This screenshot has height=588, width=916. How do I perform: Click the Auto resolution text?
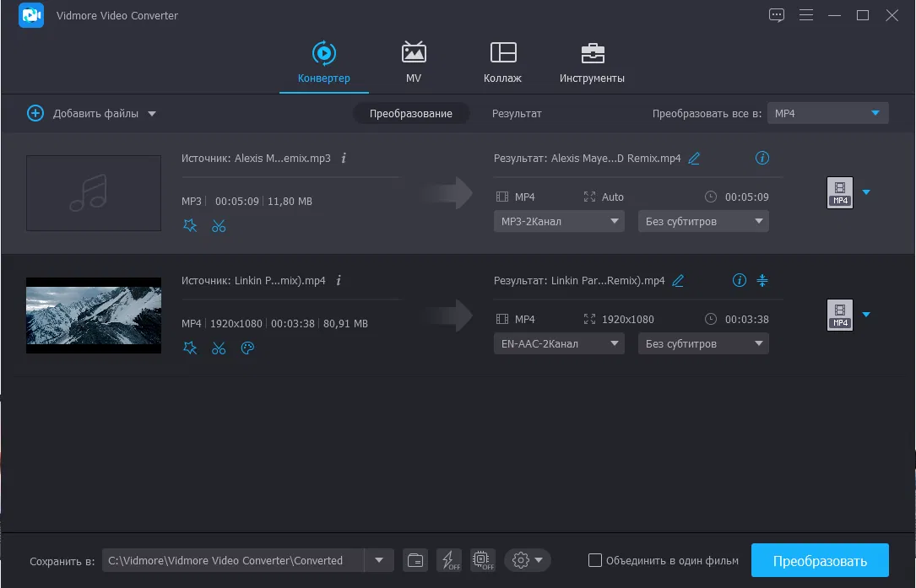612,197
